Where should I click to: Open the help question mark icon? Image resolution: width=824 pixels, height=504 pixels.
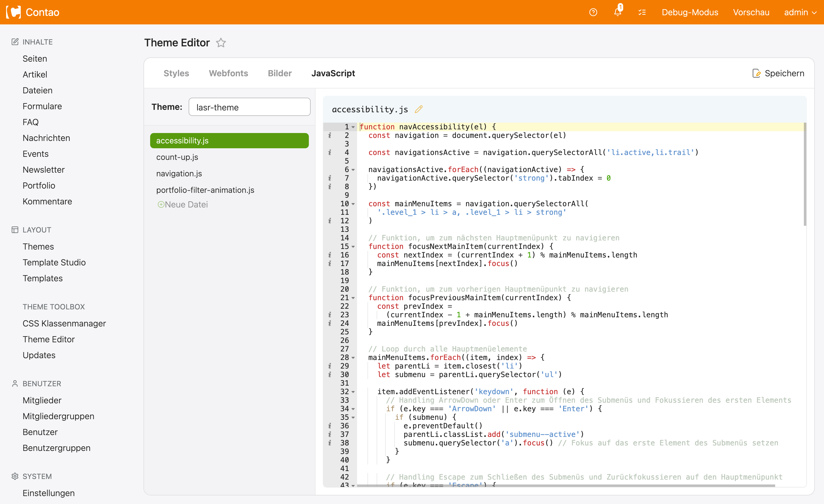point(593,13)
